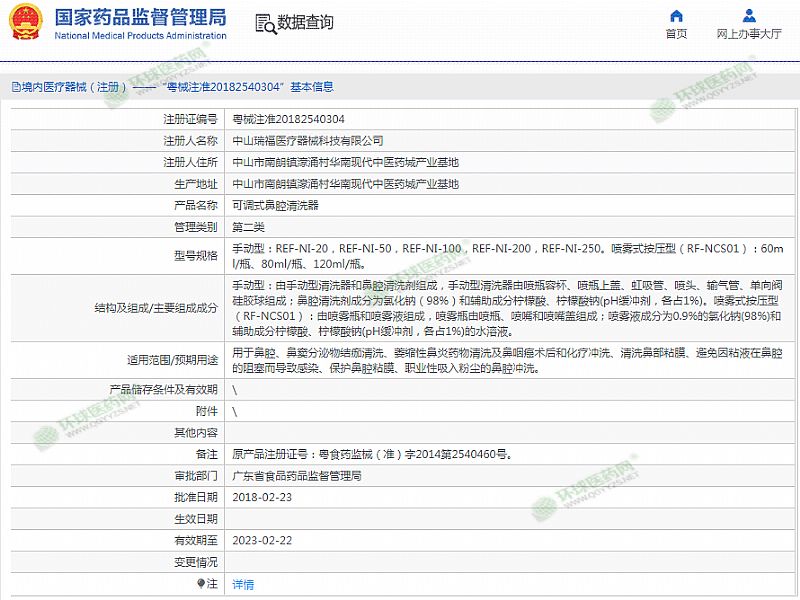Image resolution: width=800 pixels, height=600 pixels.
Task: Select the 首页 navigation label
Action: coord(676,34)
